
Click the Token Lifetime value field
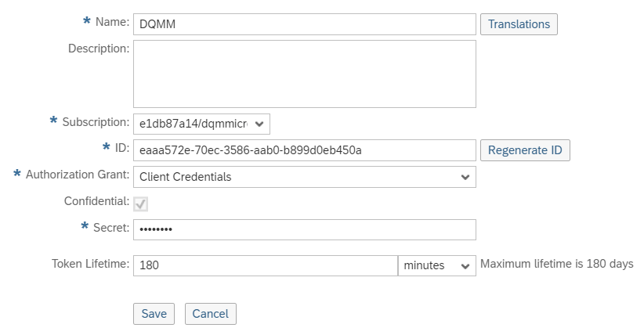tap(266, 265)
